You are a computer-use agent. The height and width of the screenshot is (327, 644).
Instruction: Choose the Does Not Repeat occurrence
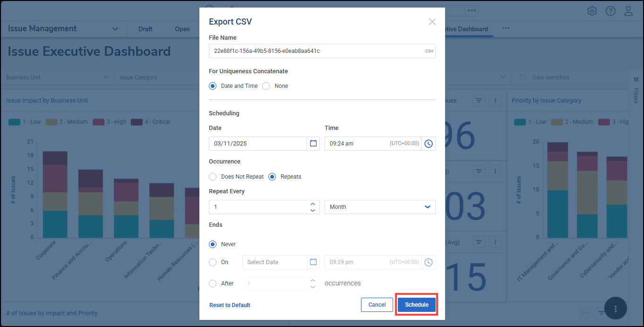[x=213, y=177]
